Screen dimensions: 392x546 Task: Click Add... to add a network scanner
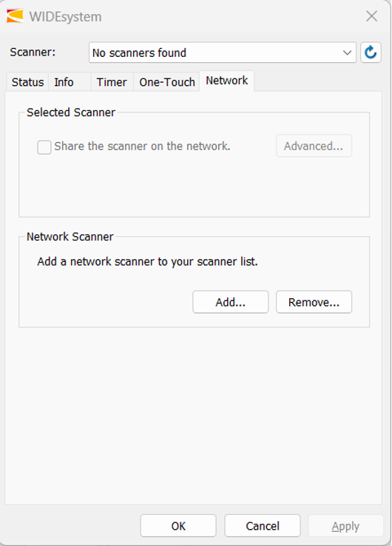pos(231,302)
